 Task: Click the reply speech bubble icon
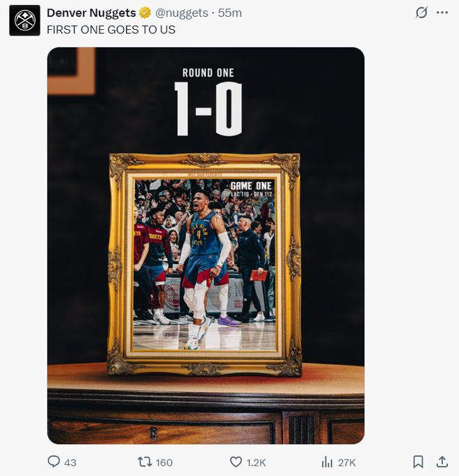tap(54, 462)
